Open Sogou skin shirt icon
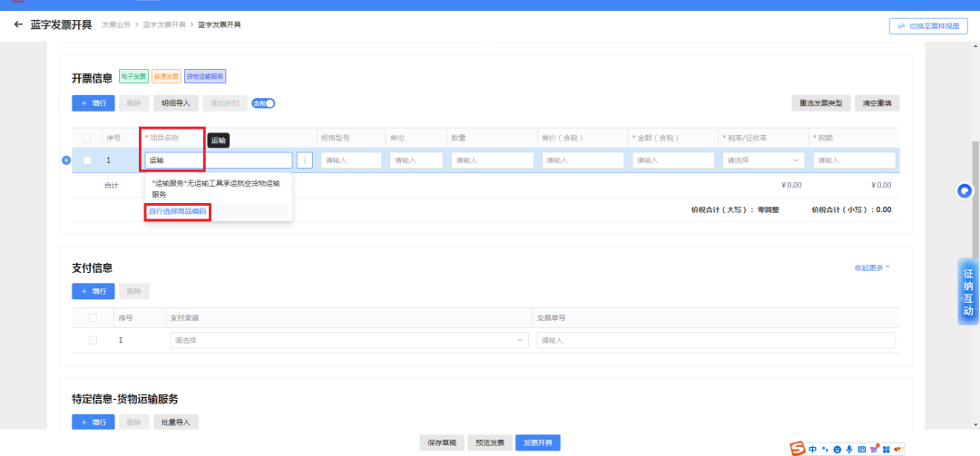This screenshot has width=980, height=456. click(875, 449)
